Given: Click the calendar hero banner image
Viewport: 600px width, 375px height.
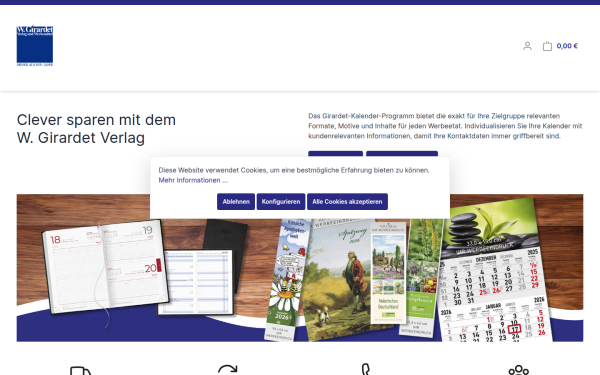Looking at the screenshot, I should [x=300, y=268].
